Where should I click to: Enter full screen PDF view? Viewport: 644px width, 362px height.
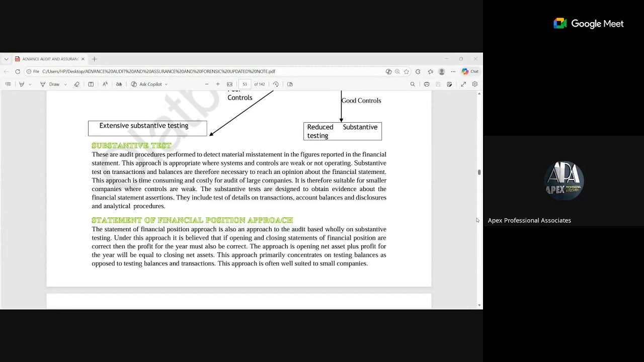(463, 84)
